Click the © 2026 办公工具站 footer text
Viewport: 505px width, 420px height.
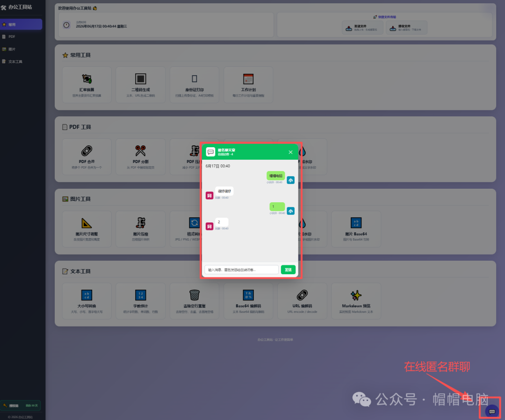pos(20,417)
